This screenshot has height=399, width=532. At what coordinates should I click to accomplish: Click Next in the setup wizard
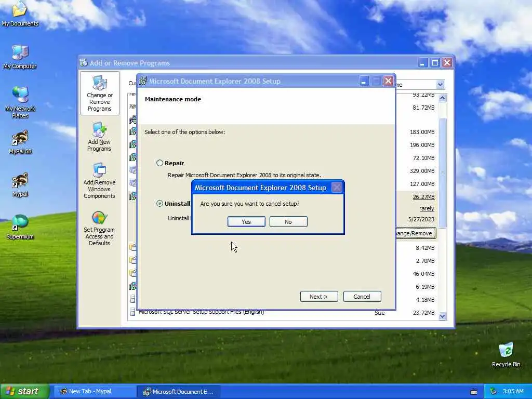point(319,296)
